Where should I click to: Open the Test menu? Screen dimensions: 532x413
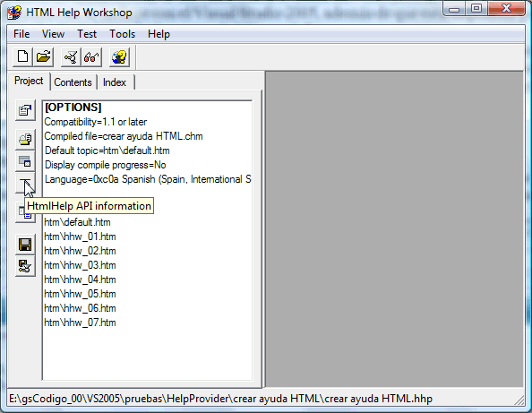[x=87, y=34]
